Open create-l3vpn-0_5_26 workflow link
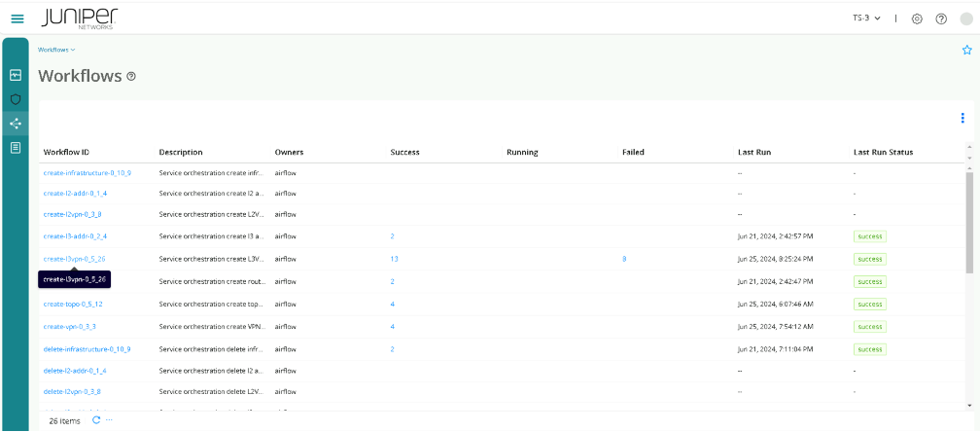This screenshot has height=432, width=980. coord(74,258)
